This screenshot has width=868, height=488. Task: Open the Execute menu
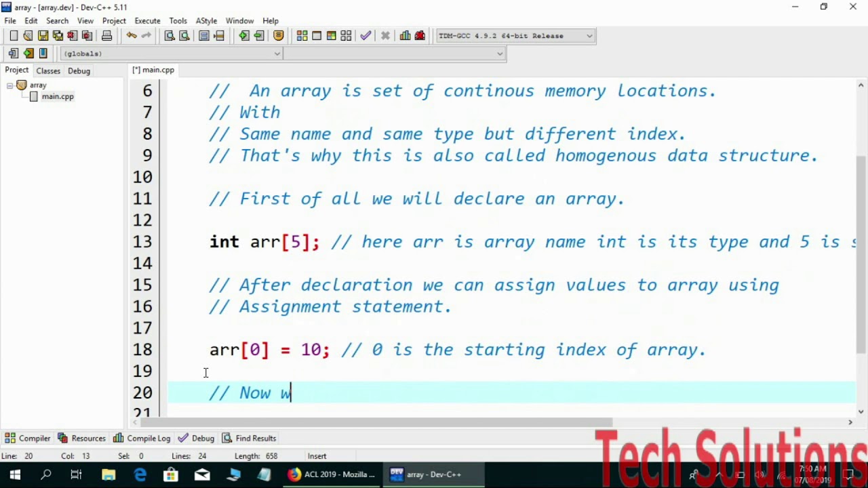tap(147, 21)
